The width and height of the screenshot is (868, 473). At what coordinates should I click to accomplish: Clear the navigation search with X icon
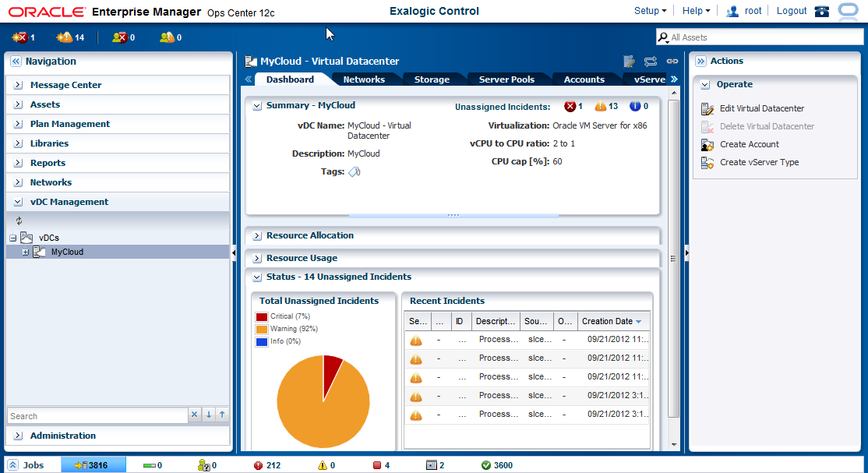[194, 415]
